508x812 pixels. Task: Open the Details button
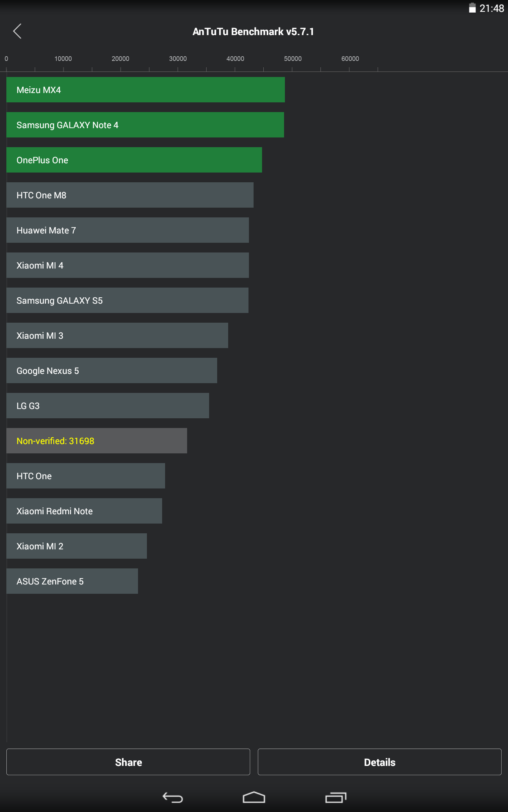tap(379, 762)
